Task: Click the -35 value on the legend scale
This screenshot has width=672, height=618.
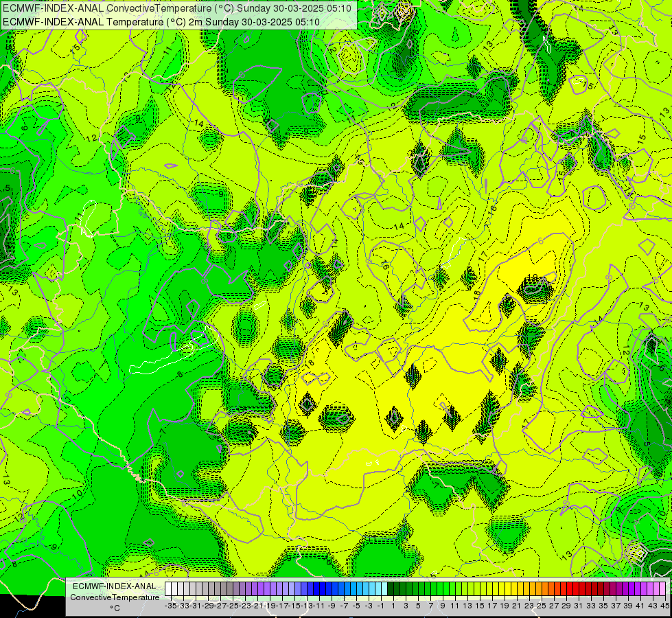Action: [170, 606]
